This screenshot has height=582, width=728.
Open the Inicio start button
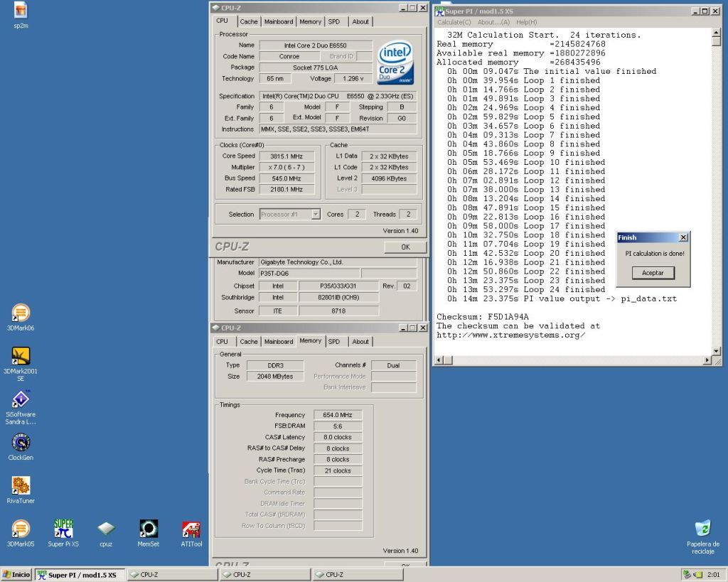click(16, 575)
